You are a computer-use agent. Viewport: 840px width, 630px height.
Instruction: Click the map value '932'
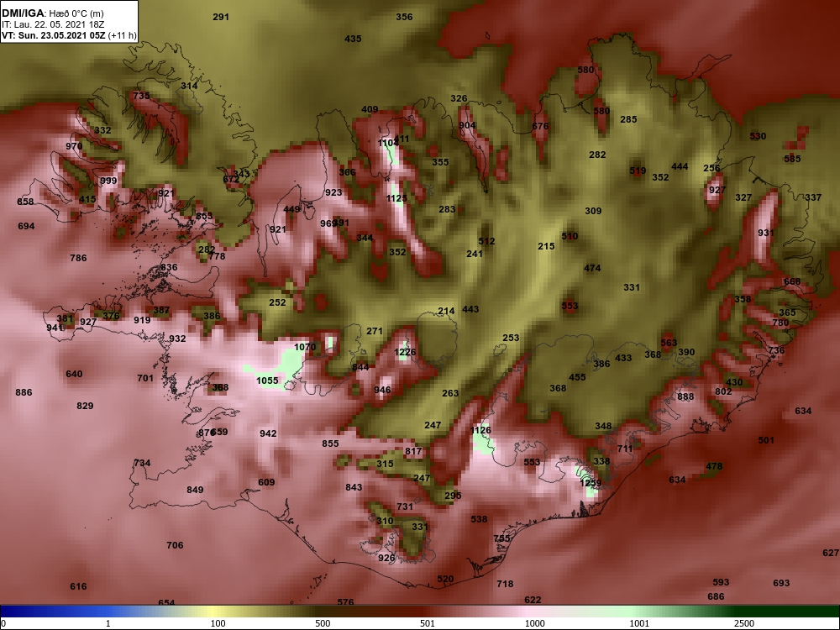pos(177,338)
